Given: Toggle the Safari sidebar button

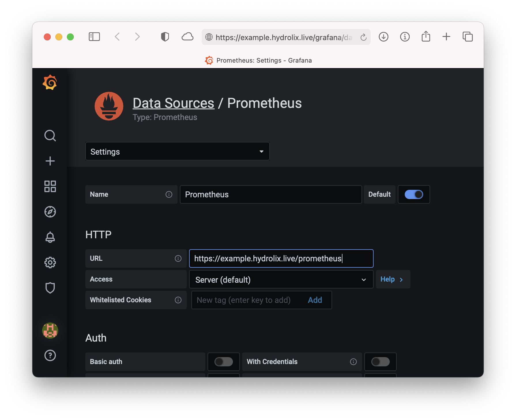Looking at the screenshot, I should click(94, 37).
